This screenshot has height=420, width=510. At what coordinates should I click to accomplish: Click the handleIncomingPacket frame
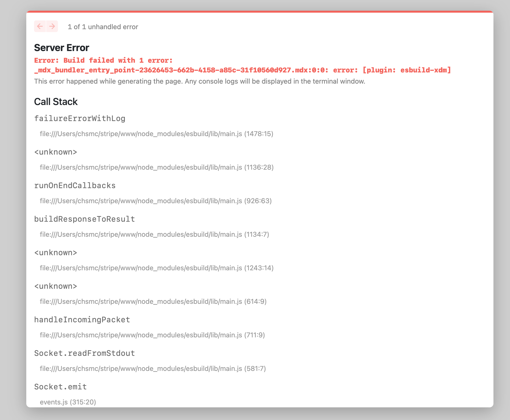click(82, 320)
